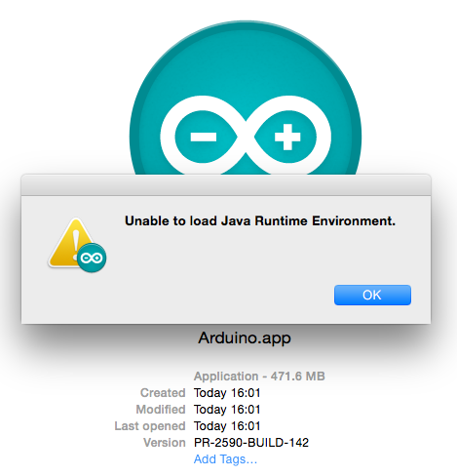Select the Arduino.app file name

coord(245,338)
